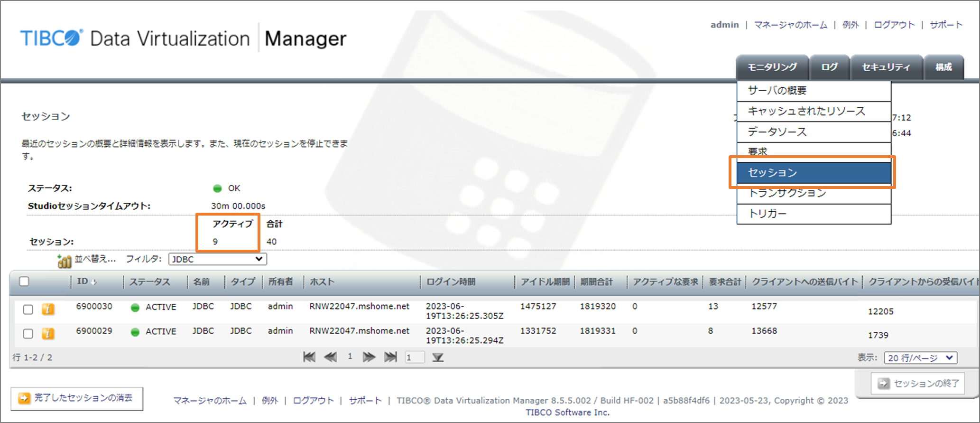Click the 所有者 column header
Screen dimensions: 980x423
tap(281, 282)
